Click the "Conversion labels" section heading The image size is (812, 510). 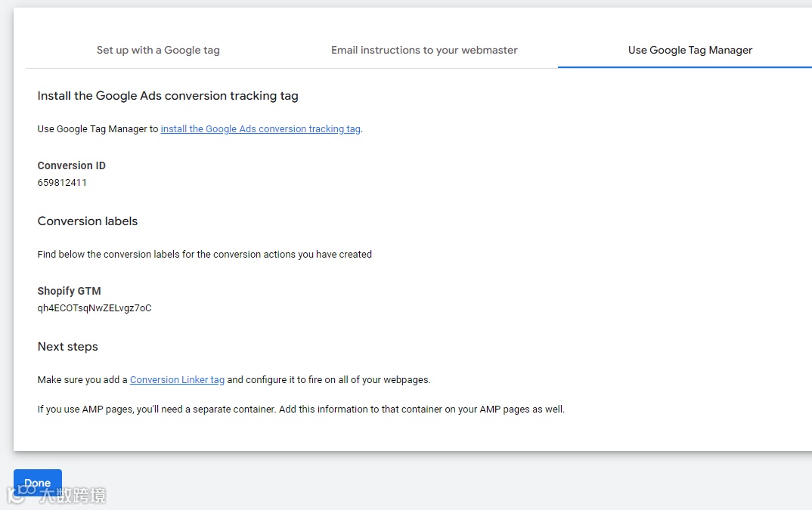88,221
